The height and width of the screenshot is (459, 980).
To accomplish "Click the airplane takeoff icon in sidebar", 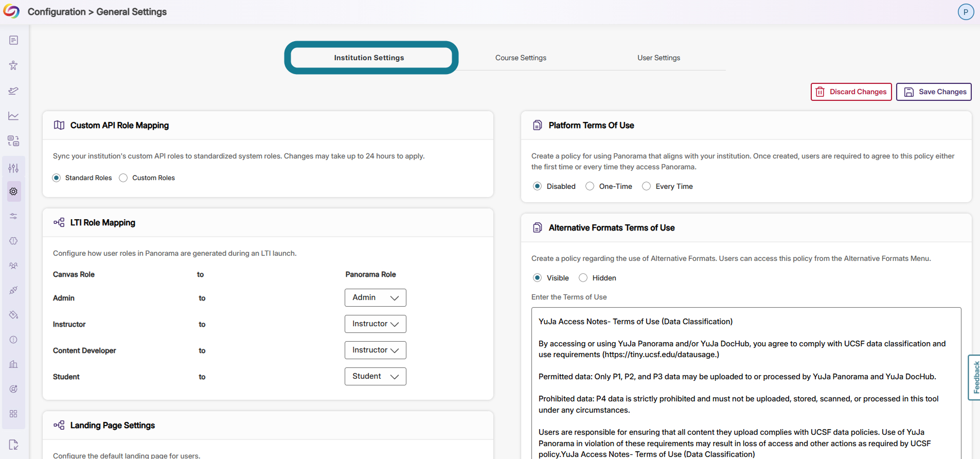I will [14, 91].
